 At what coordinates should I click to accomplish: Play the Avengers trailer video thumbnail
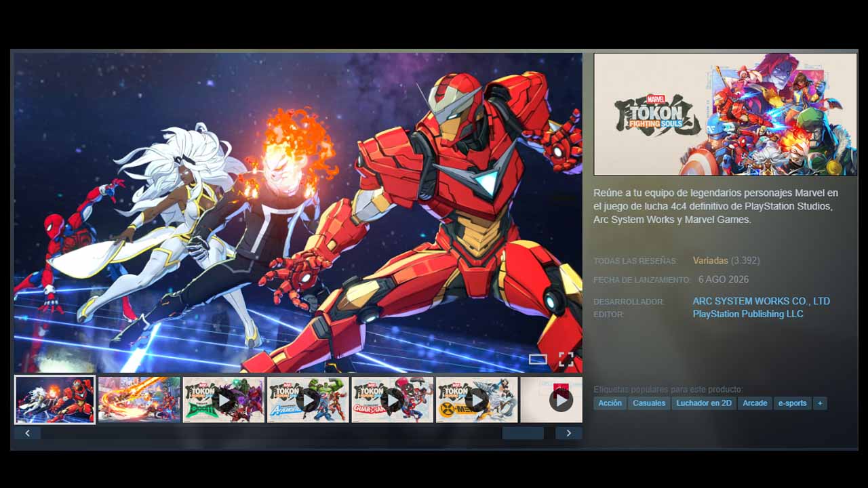[x=308, y=400]
